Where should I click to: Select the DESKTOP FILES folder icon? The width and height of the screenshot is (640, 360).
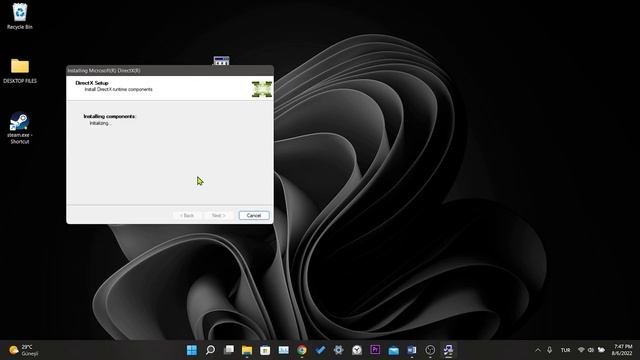pyautogui.click(x=20, y=71)
